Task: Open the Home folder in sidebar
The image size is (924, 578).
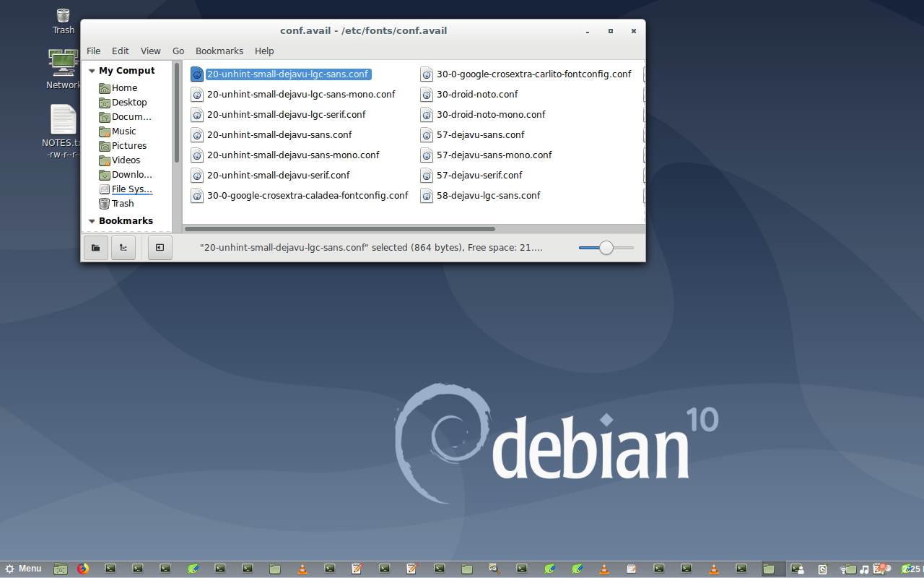Action: (125, 88)
